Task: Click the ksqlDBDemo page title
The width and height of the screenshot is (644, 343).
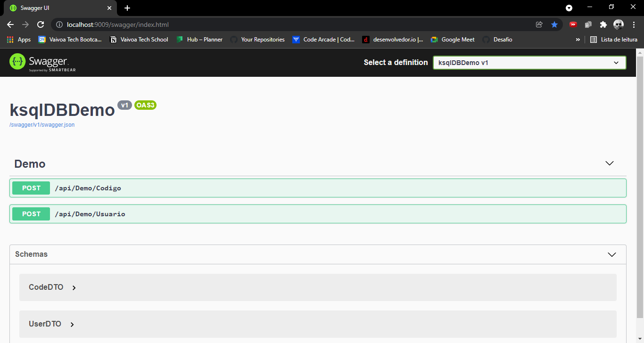Action: 62,110
